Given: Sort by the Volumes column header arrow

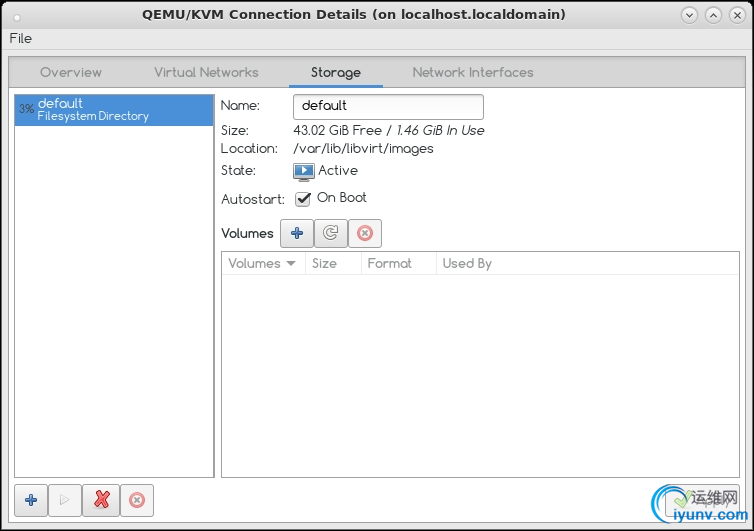Looking at the screenshot, I should pos(291,263).
